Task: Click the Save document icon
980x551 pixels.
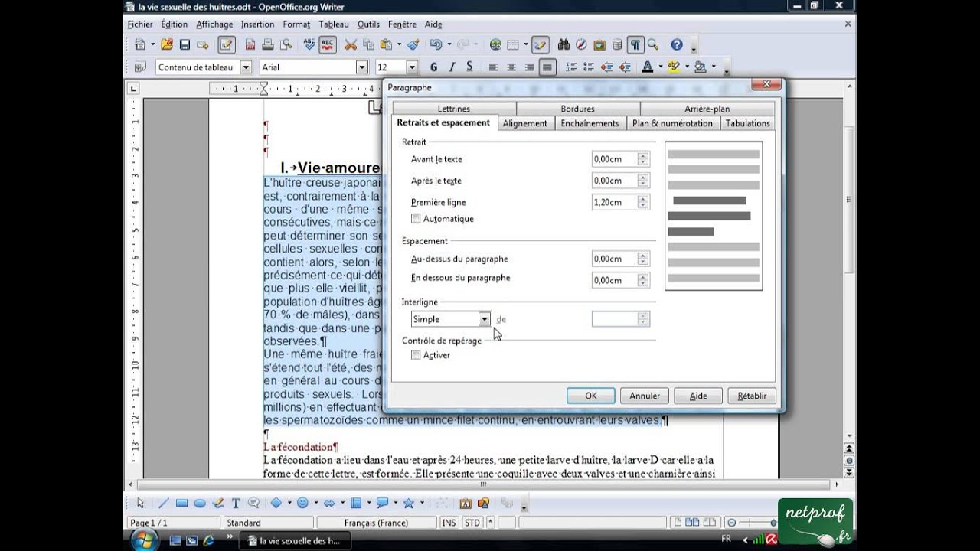Action: point(185,45)
